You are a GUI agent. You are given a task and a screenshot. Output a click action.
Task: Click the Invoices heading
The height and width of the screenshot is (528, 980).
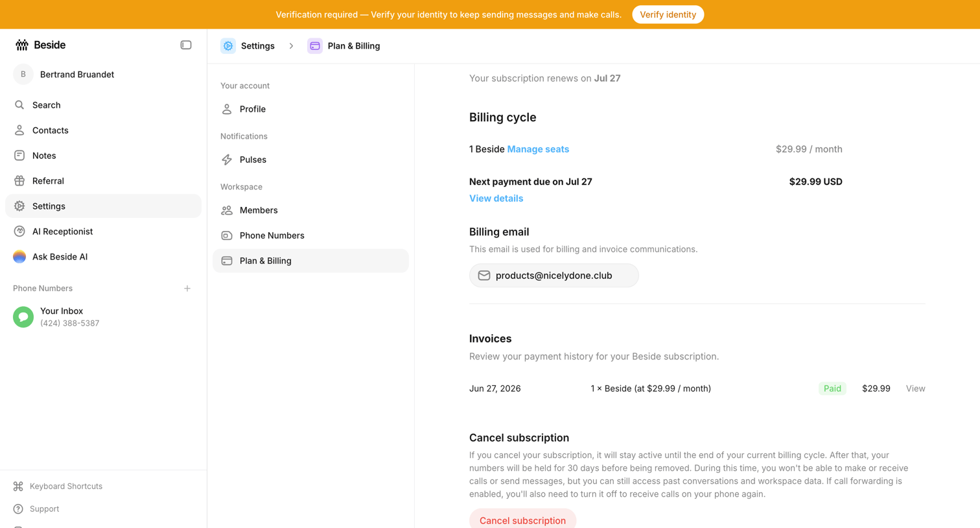coord(491,339)
